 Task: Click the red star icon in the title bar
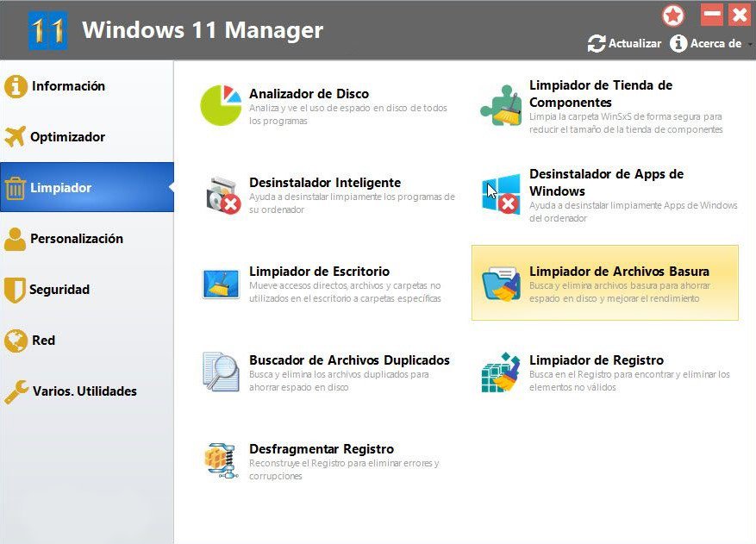tap(673, 16)
